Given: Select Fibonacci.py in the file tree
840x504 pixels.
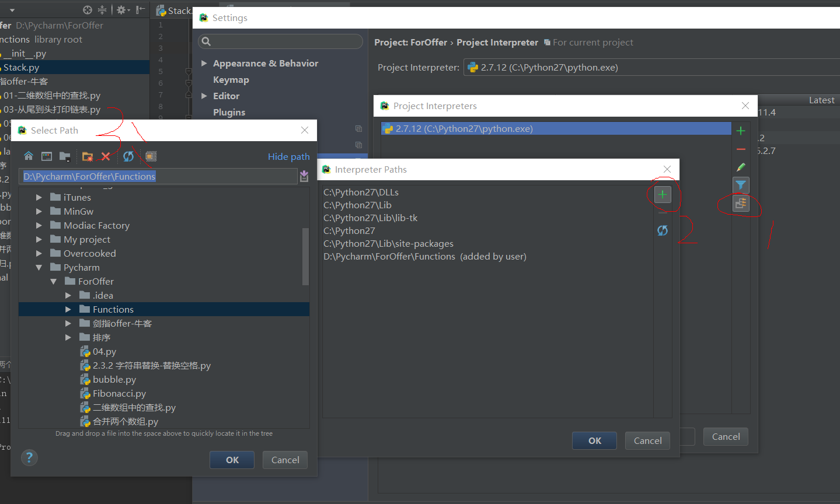Looking at the screenshot, I should tap(119, 393).
